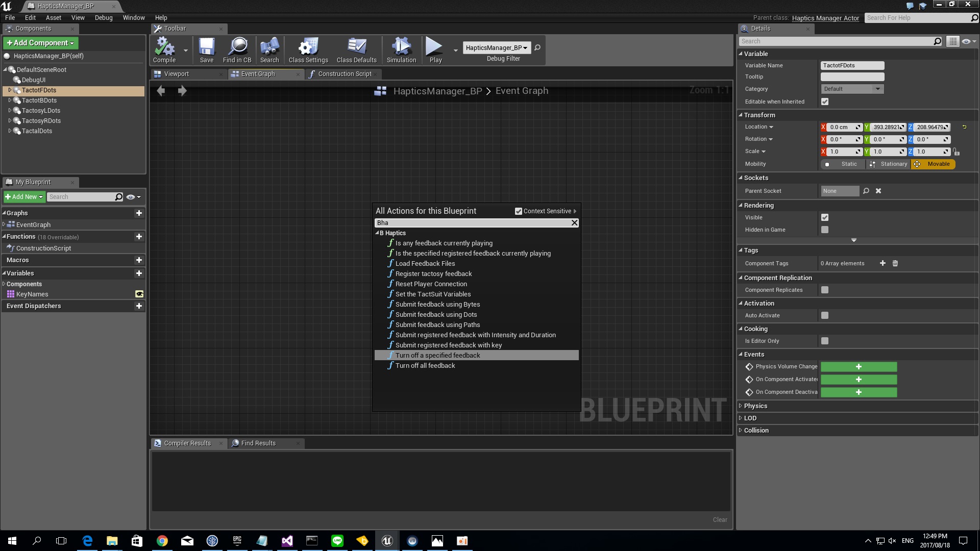Screen dimensions: 980x551
Task: Open the Window menu
Action: click(x=133, y=17)
